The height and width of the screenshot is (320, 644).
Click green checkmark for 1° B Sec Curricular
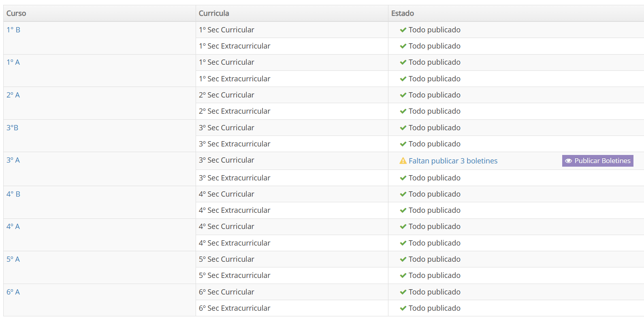coord(403,30)
